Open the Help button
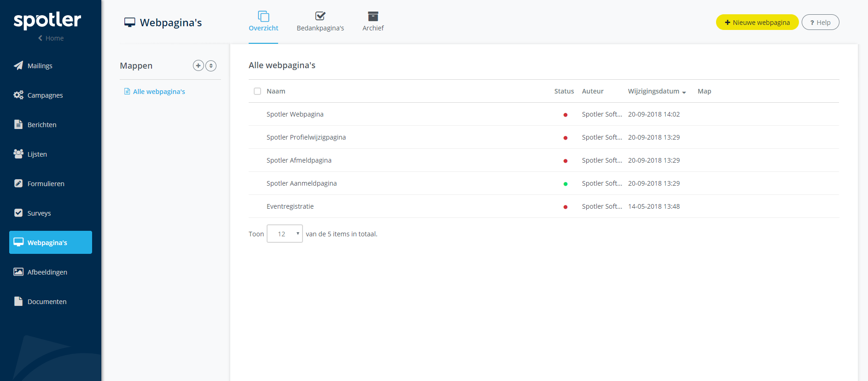868x381 pixels. (x=820, y=22)
